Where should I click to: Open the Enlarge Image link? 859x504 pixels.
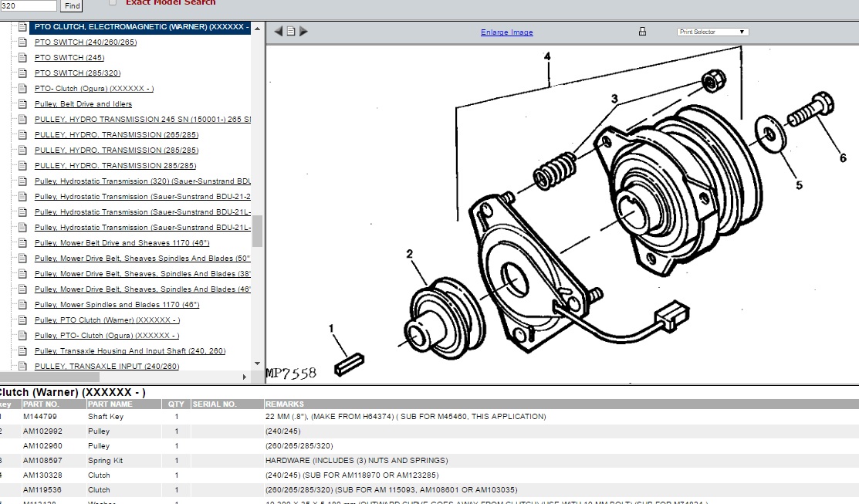(x=507, y=32)
